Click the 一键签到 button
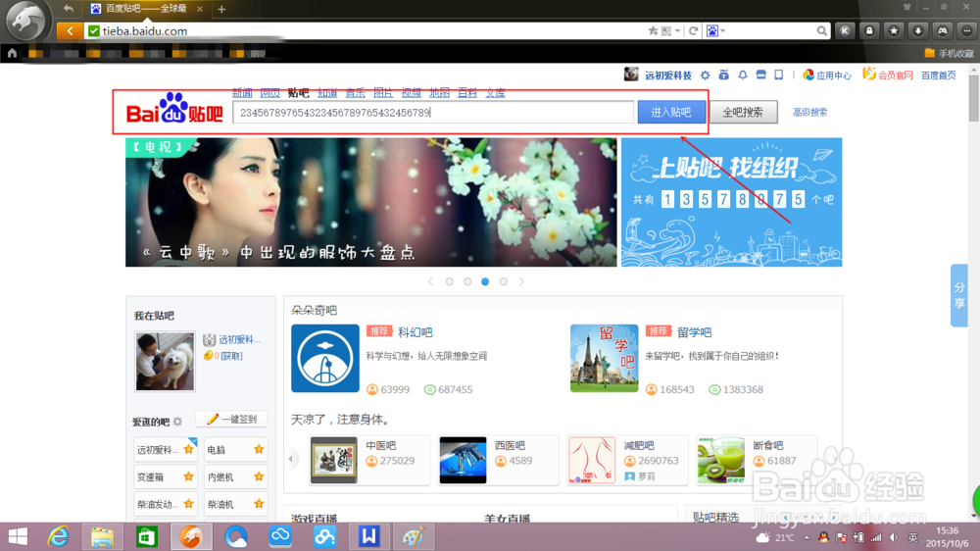 point(231,419)
